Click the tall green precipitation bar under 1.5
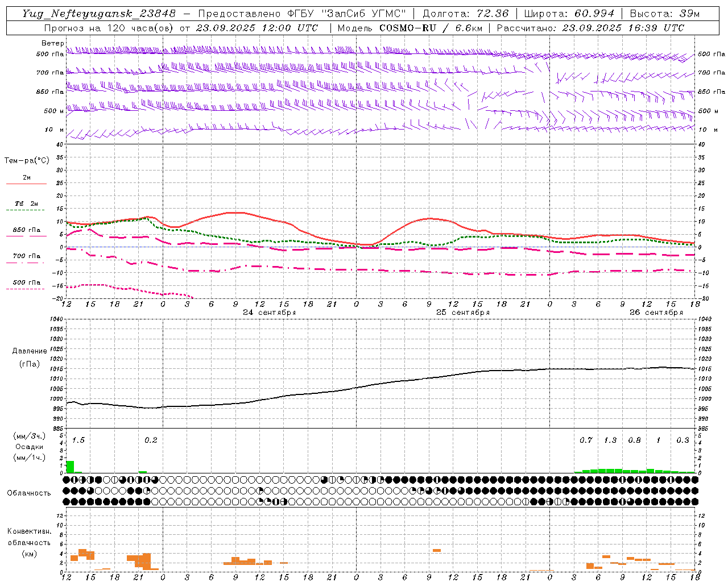The height and width of the screenshot is (582, 728). [x=70, y=467]
